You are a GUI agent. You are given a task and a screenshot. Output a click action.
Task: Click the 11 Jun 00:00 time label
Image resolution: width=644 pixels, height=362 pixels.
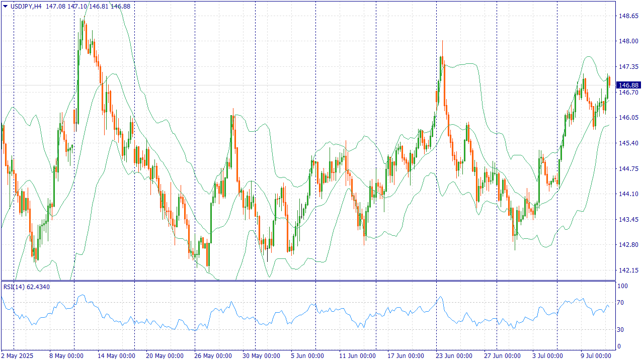pyautogui.click(x=357, y=356)
